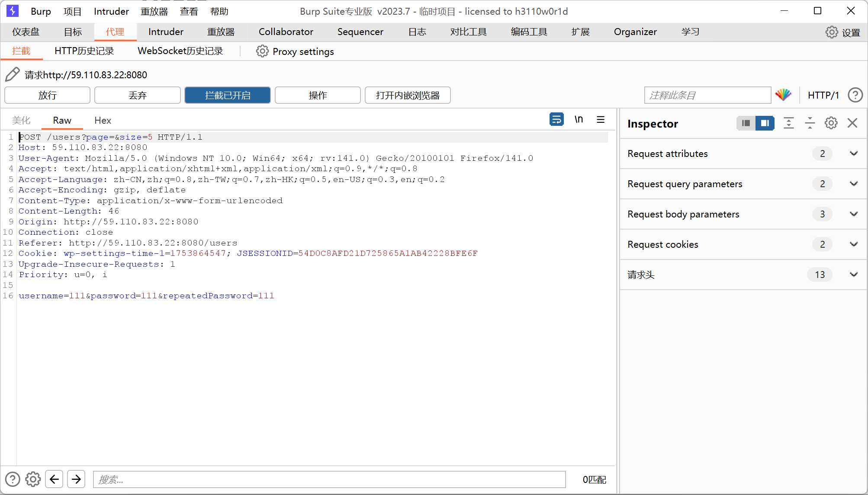Viewport: 868px width, 495px height.
Task: Expand the 请求头 section
Action: click(743, 275)
